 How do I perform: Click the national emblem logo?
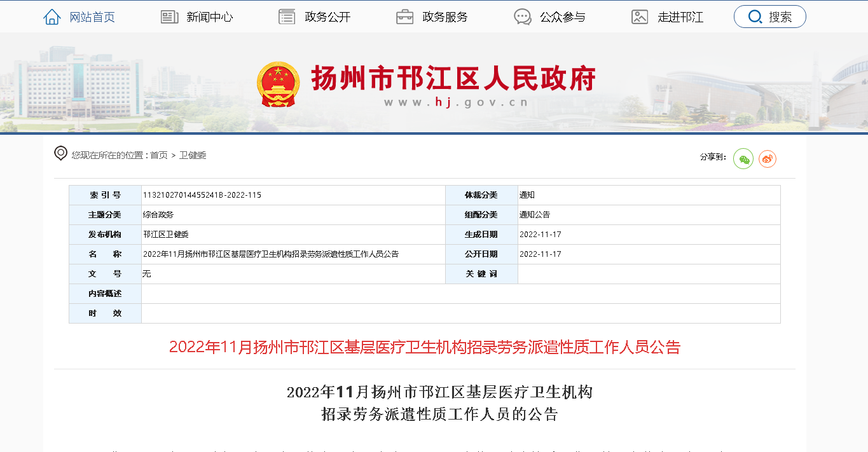click(x=278, y=84)
